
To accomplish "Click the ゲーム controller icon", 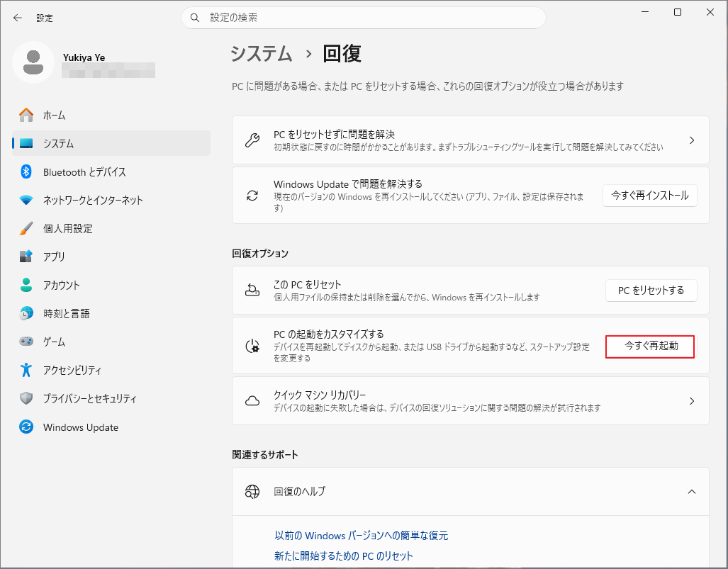I will click(26, 342).
